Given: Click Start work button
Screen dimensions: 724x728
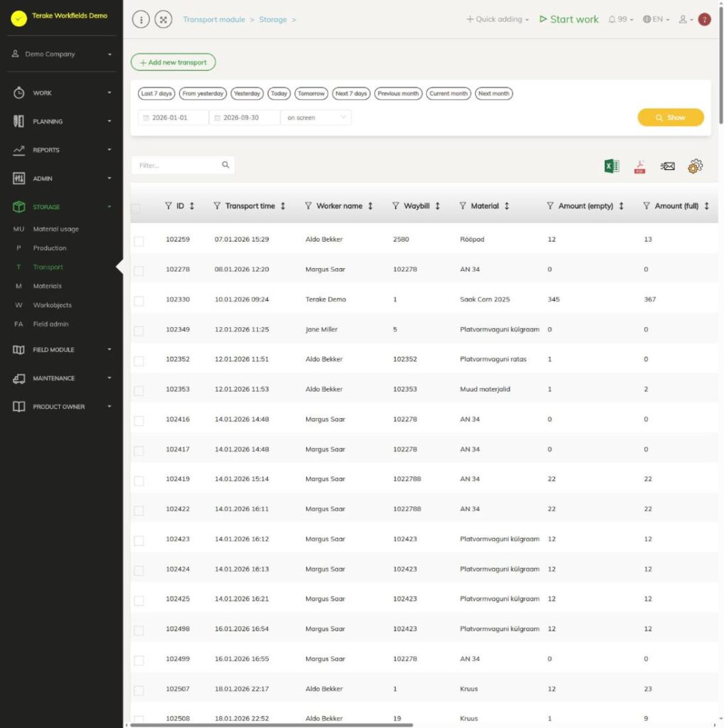Looking at the screenshot, I should click(x=569, y=19).
